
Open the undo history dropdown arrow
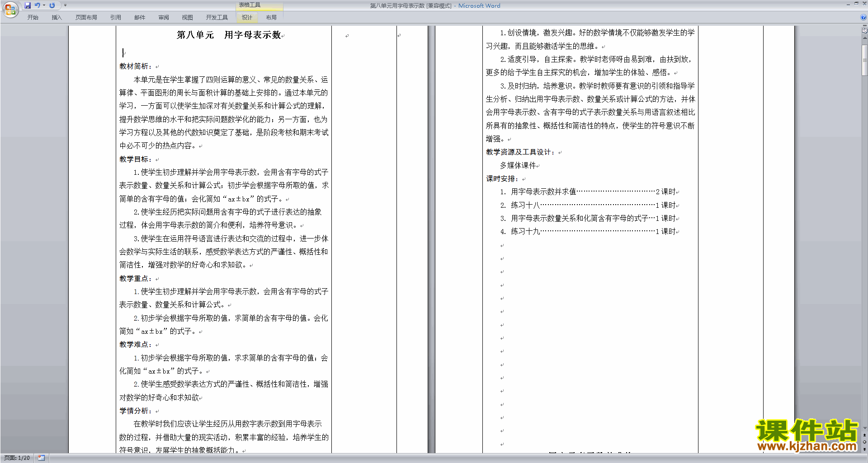(44, 5)
